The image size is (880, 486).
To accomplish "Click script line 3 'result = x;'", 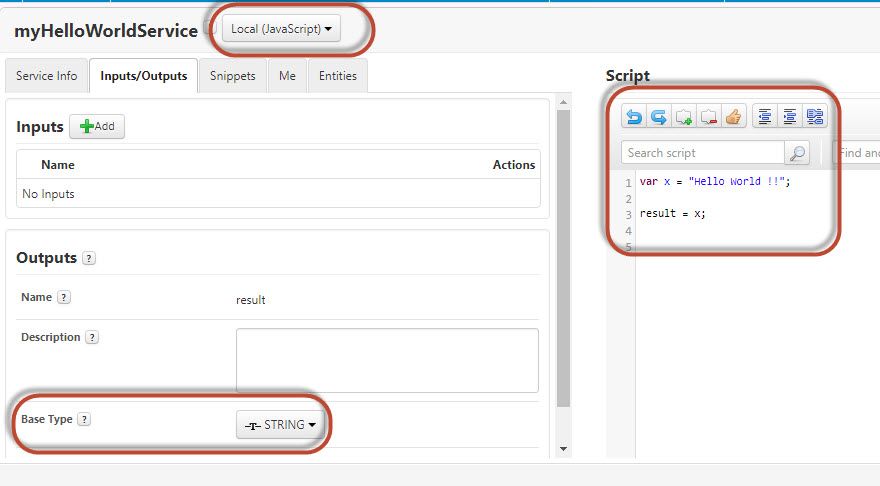I will point(672,214).
